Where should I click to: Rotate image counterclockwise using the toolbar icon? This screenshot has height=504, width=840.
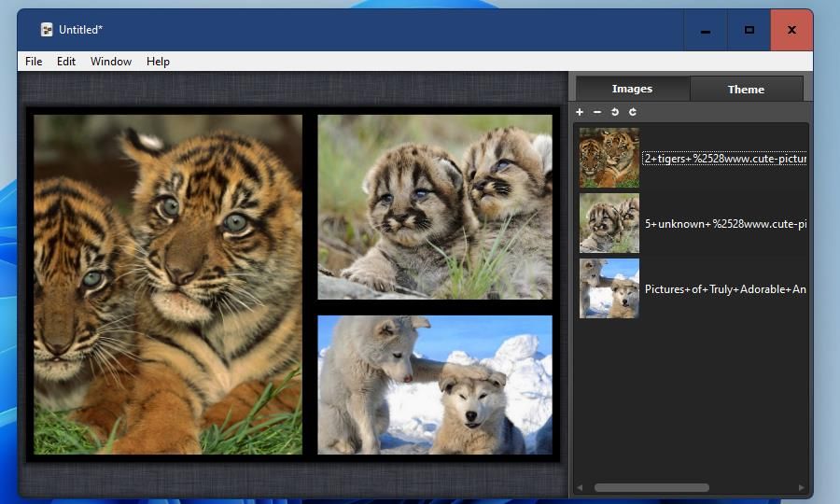click(x=615, y=112)
